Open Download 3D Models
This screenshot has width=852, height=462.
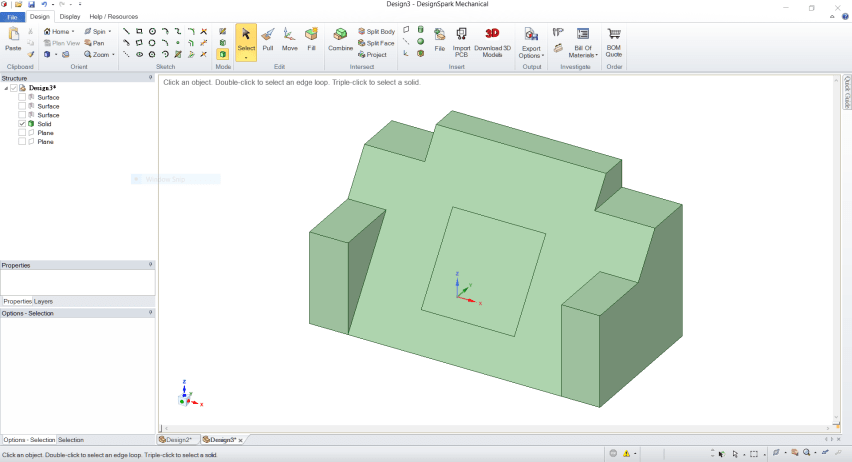(x=492, y=42)
